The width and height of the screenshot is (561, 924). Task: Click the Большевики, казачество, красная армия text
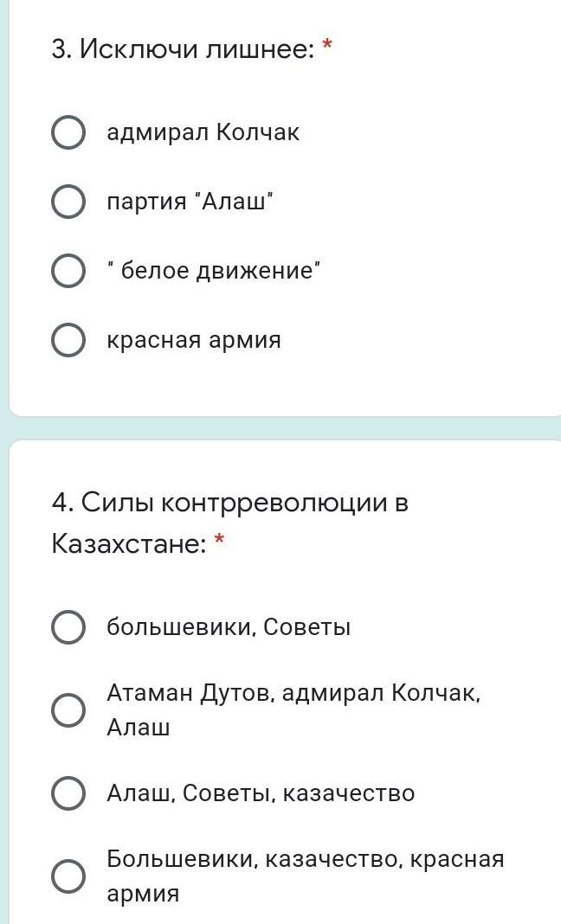click(x=305, y=860)
